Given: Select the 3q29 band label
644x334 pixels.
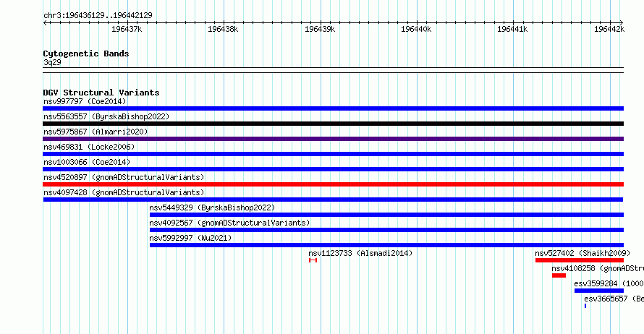Looking at the screenshot, I should (x=52, y=62).
